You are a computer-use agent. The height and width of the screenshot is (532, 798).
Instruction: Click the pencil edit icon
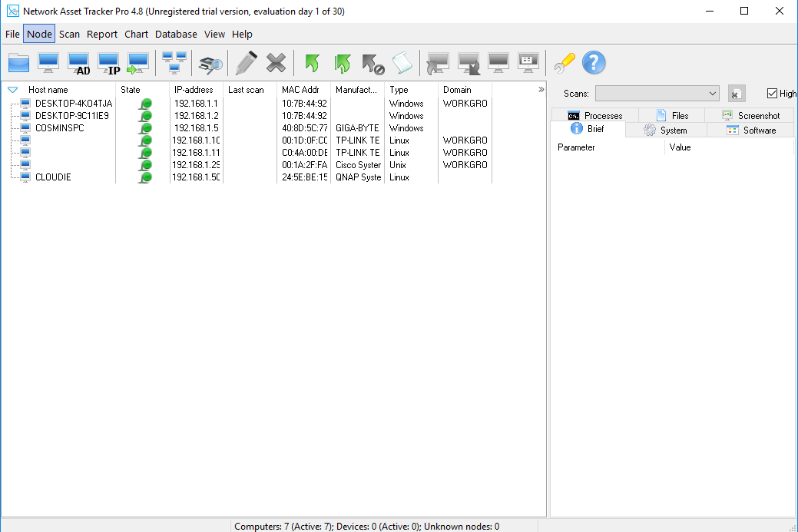click(x=247, y=63)
